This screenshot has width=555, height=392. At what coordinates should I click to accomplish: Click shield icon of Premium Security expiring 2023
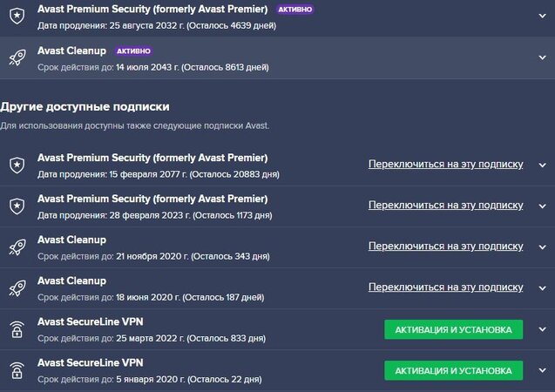point(17,206)
